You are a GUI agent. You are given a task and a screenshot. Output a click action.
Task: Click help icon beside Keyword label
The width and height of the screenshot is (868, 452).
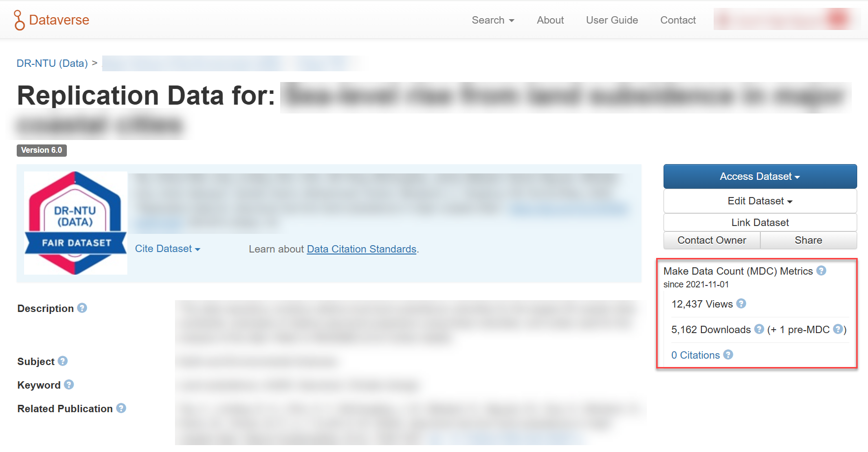pyautogui.click(x=69, y=385)
